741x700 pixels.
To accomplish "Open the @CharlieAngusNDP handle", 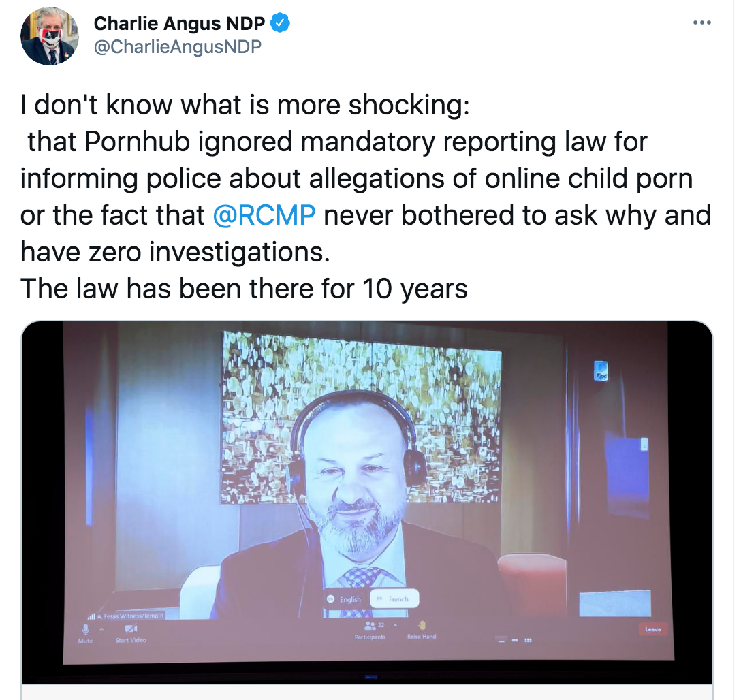I will (x=178, y=47).
